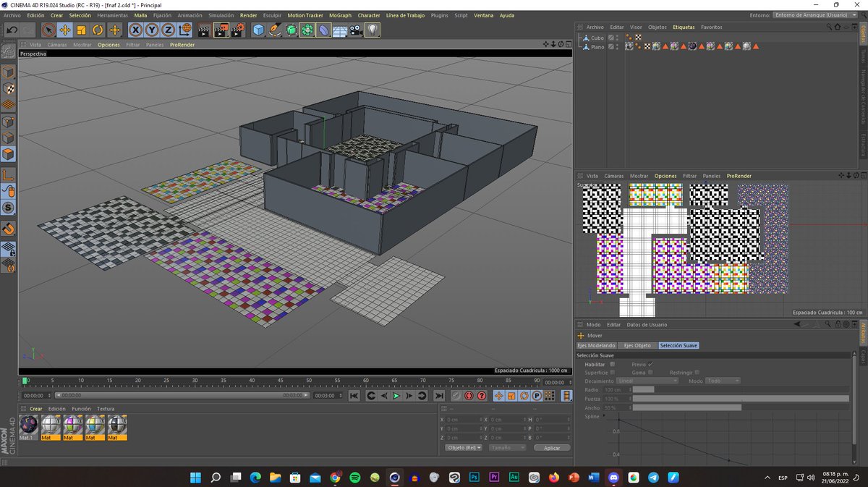Click the Fuerza slider bar

[x=741, y=399]
